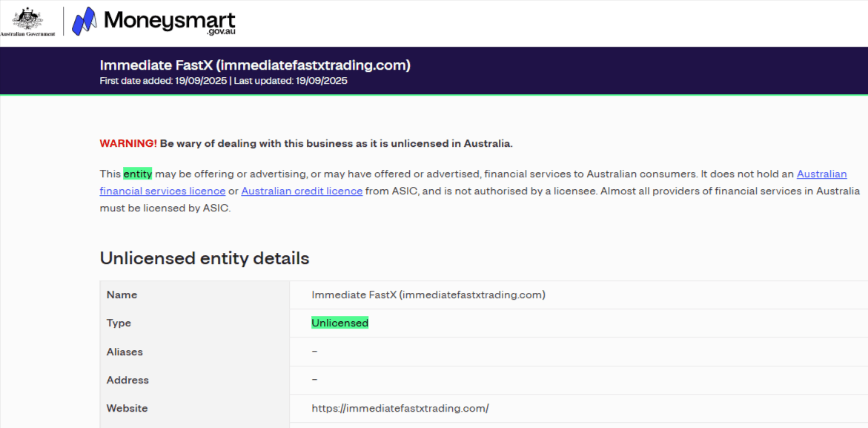Click the Address row label
Screen dimensions: 868x428
pos(127,381)
